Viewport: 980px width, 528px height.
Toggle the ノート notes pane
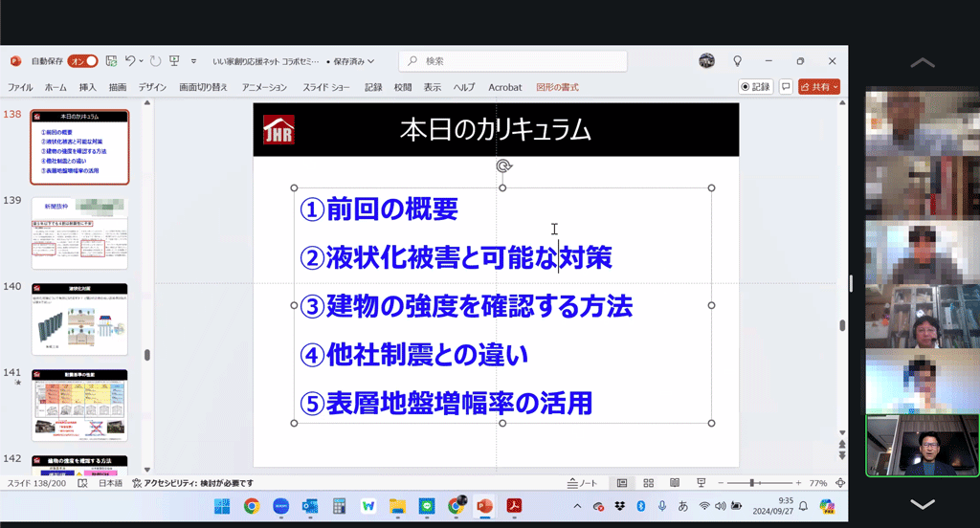coord(583,483)
